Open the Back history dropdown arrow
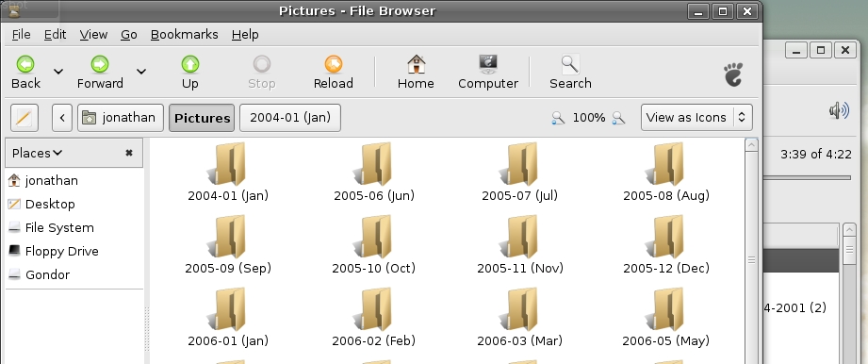 click(x=58, y=72)
